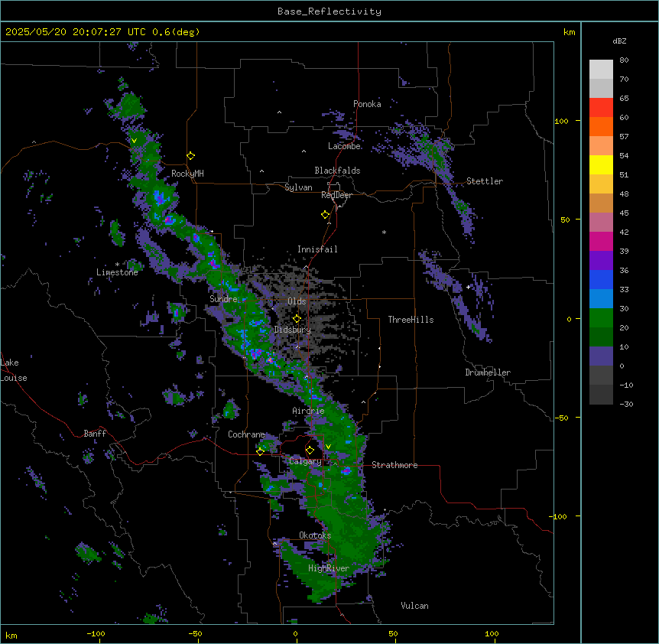Click the 30 dBZ green legend swatch
Screen dimensions: 659x644
pos(601,318)
